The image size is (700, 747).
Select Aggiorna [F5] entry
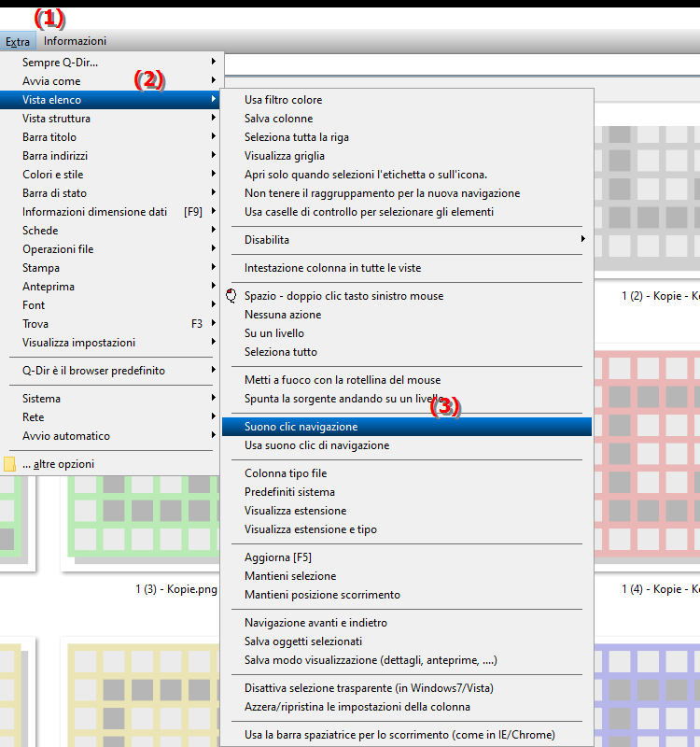407,557
